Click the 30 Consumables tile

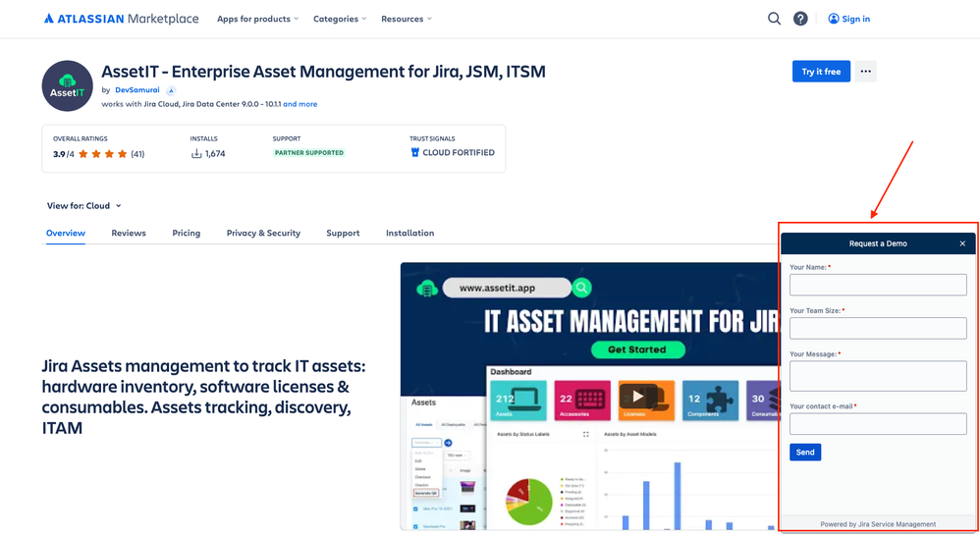coord(763,401)
